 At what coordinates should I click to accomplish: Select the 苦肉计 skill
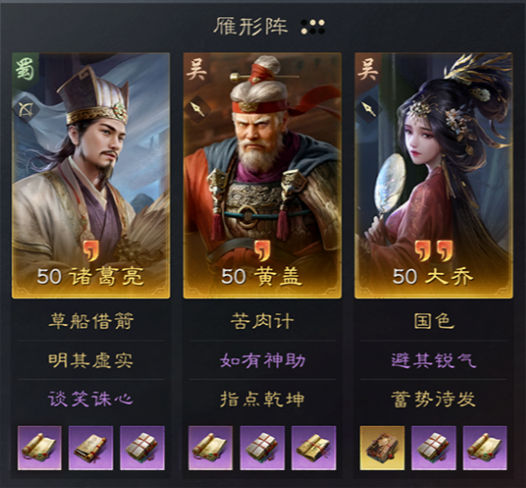click(x=262, y=321)
